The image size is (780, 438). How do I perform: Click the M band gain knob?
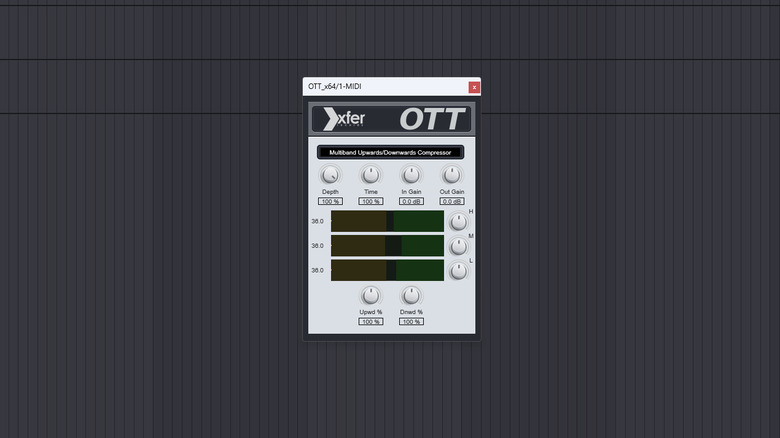(459, 246)
